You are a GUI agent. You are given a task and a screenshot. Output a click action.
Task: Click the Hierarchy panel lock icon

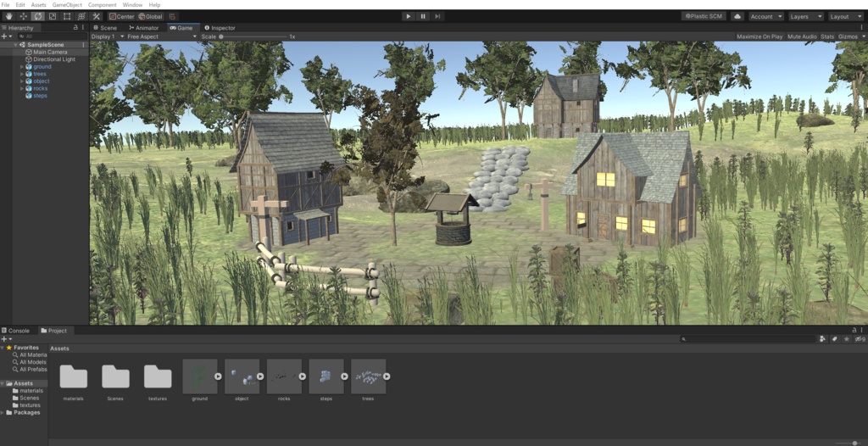tap(75, 27)
